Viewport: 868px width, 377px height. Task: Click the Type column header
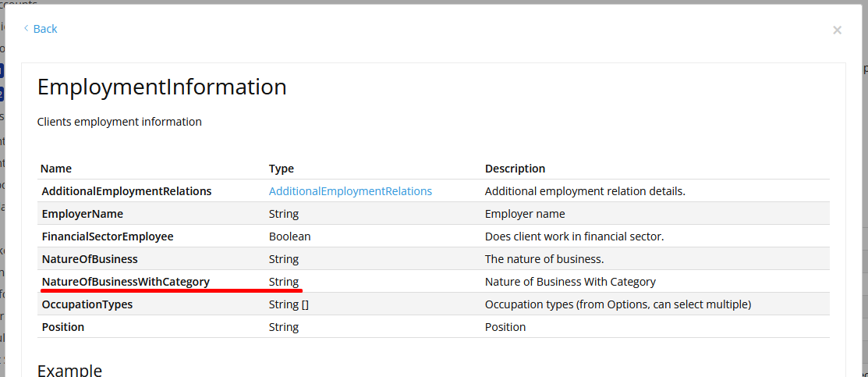[x=282, y=169]
